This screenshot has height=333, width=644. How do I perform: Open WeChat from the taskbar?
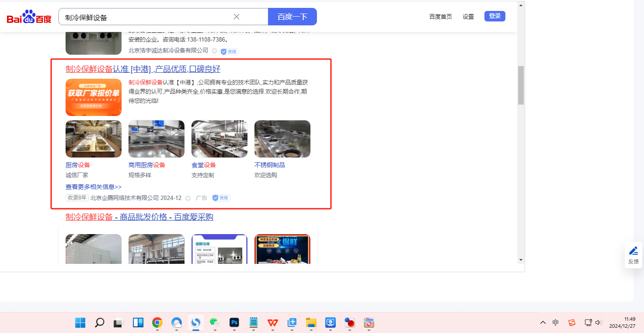(x=215, y=323)
